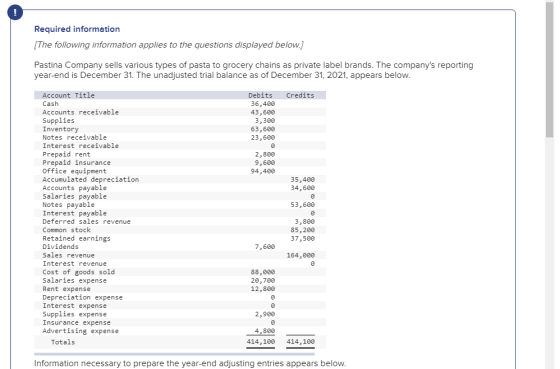Click the Notes payable credit 53,600
Image resolution: width=560 pixels, height=369 pixels.
tap(302, 205)
